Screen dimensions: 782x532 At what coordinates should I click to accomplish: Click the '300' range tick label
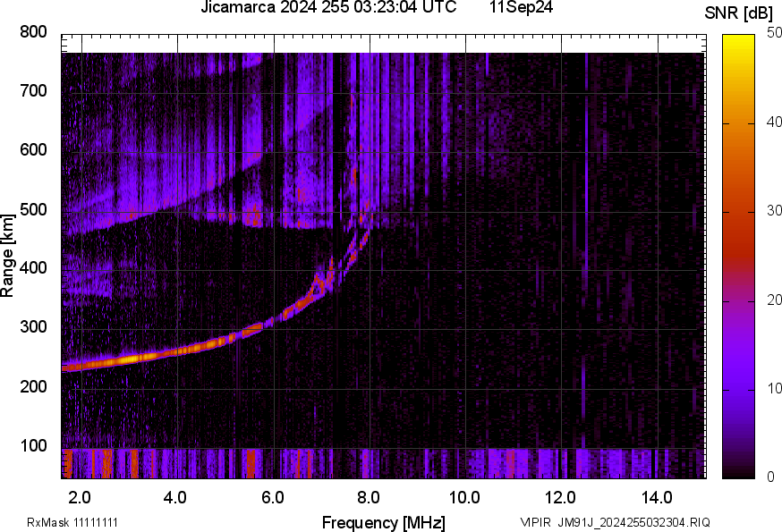click(33, 327)
